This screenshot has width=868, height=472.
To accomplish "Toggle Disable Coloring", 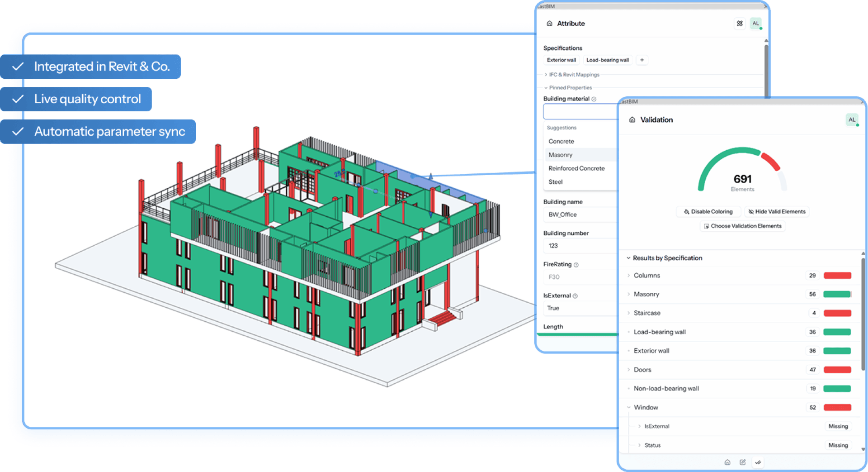I will (x=708, y=211).
